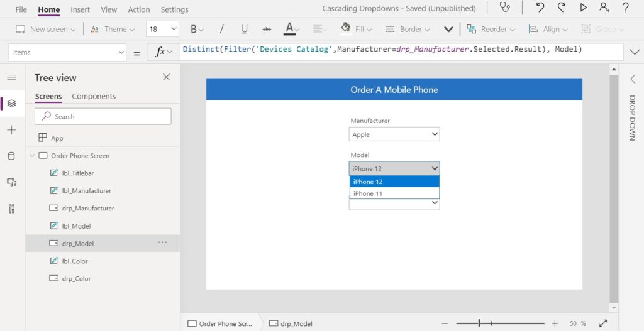
Task: Open the Insert menu
Action: pos(80,9)
